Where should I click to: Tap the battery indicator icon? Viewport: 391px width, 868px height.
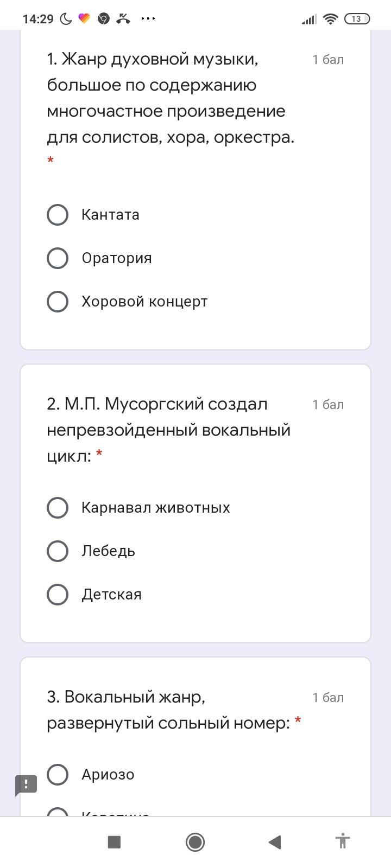pyautogui.click(x=356, y=19)
